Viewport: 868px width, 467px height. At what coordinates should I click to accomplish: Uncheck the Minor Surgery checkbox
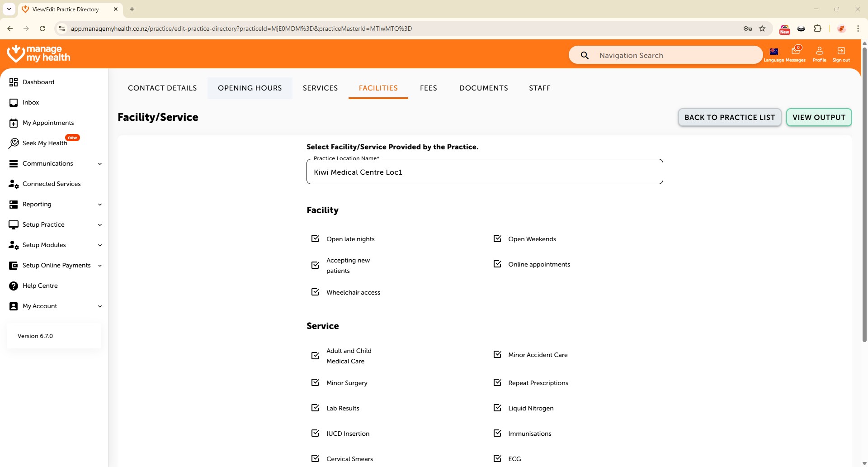[315, 382]
